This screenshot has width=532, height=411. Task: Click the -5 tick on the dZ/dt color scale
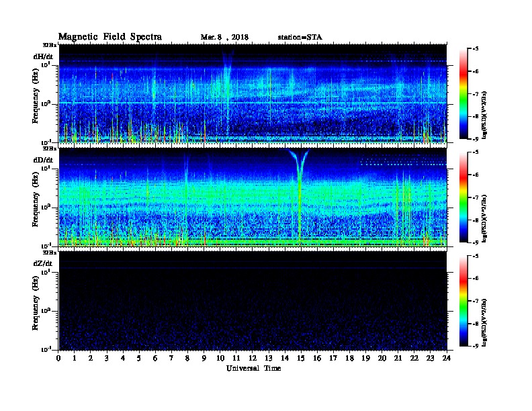[476, 256]
